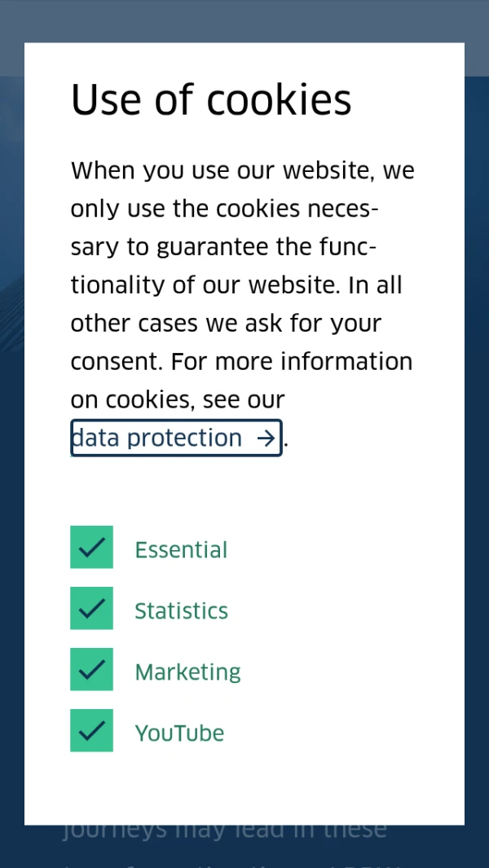Toggle off the Marketing cookies checkbox
This screenshot has width=489, height=868.
[x=91, y=670]
